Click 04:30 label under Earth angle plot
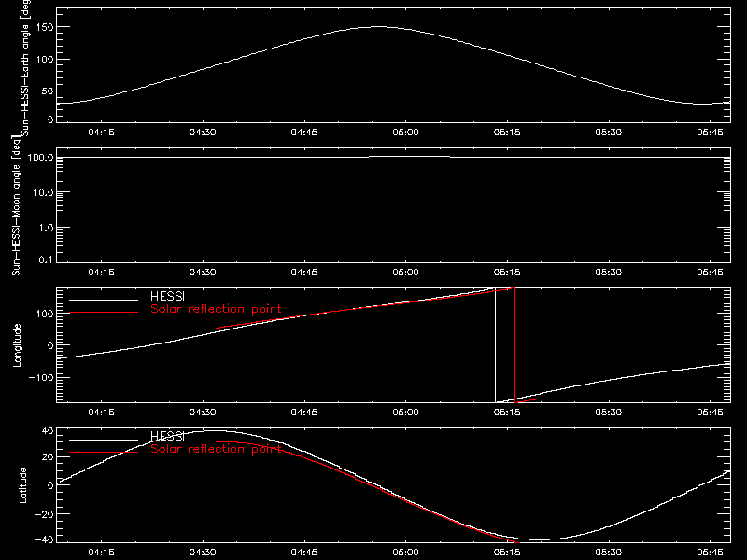Viewport: 747px width, 560px height. 203,133
